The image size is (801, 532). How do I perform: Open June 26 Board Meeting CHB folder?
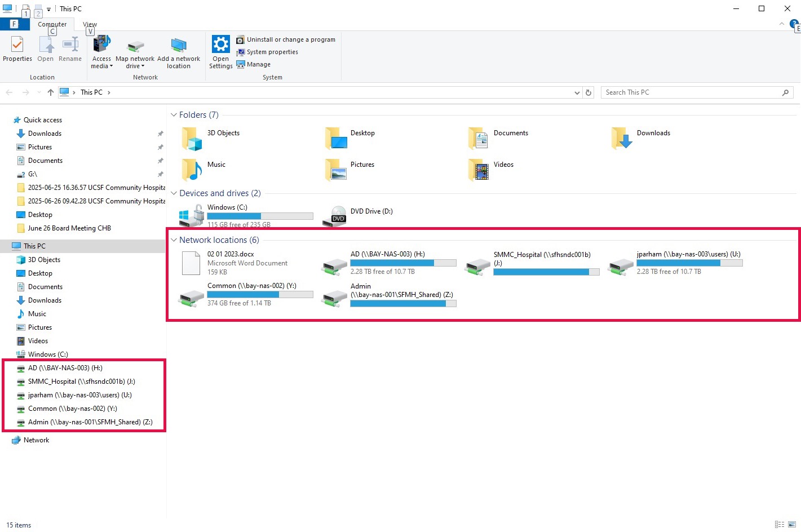pyautogui.click(x=64, y=228)
